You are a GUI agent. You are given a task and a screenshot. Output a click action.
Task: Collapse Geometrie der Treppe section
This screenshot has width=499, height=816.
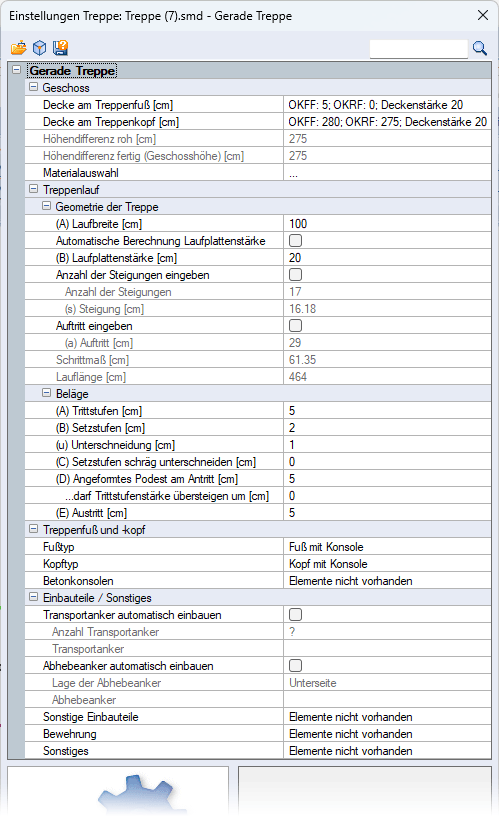(x=46, y=206)
